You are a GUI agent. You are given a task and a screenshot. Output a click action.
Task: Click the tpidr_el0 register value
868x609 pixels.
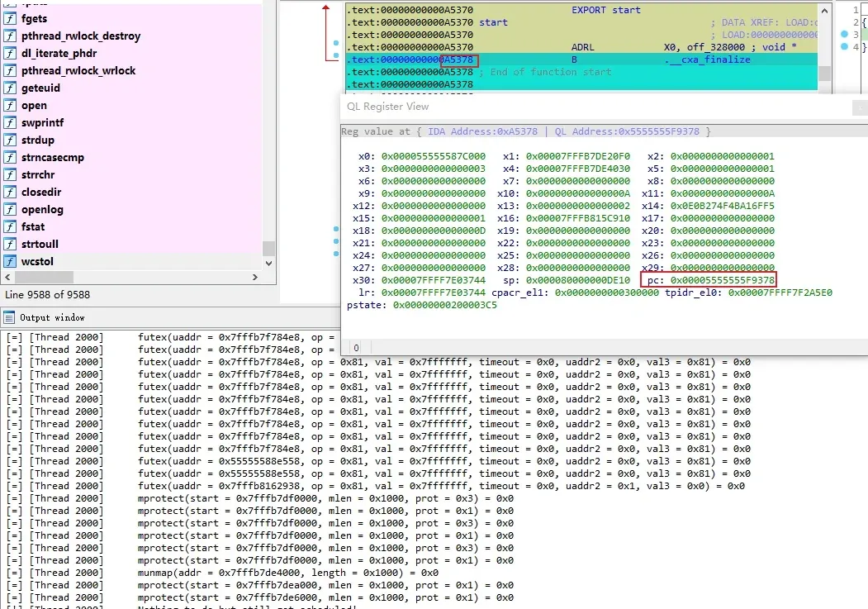(x=780, y=293)
